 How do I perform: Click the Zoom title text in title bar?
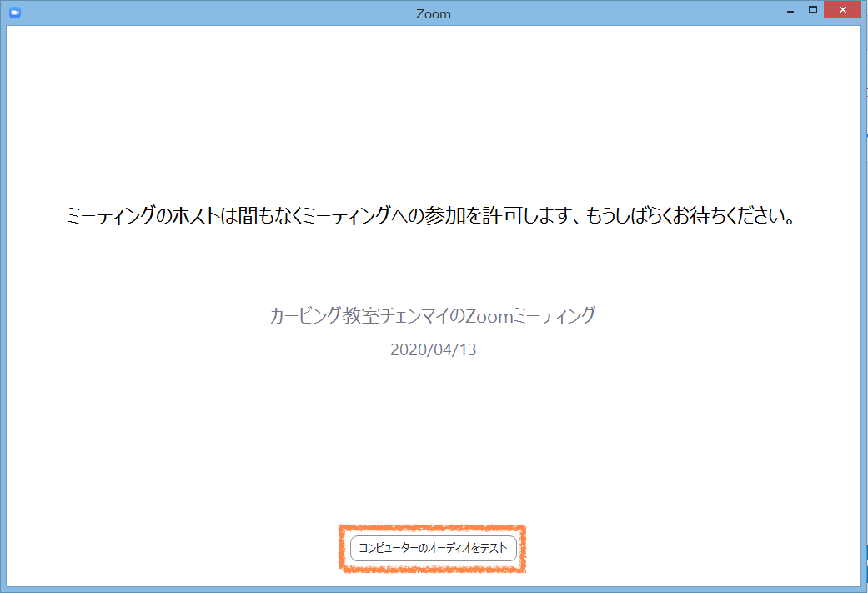tap(434, 14)
